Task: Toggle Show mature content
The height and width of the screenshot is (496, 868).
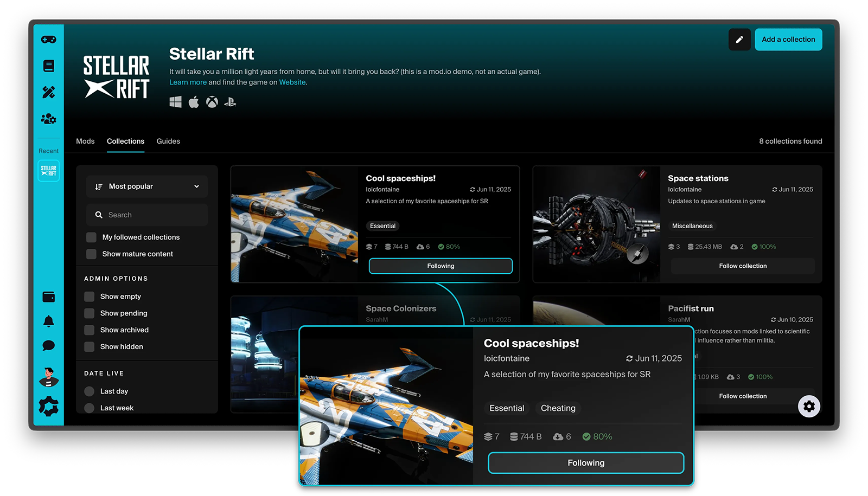Action: [91, 254]
